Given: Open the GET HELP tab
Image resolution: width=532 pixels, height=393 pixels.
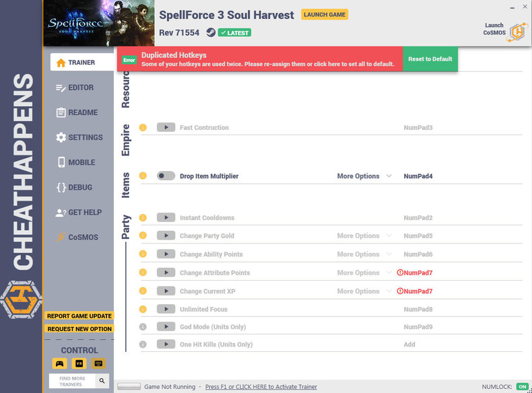Looking at the screenshot, I should [79, 212].
